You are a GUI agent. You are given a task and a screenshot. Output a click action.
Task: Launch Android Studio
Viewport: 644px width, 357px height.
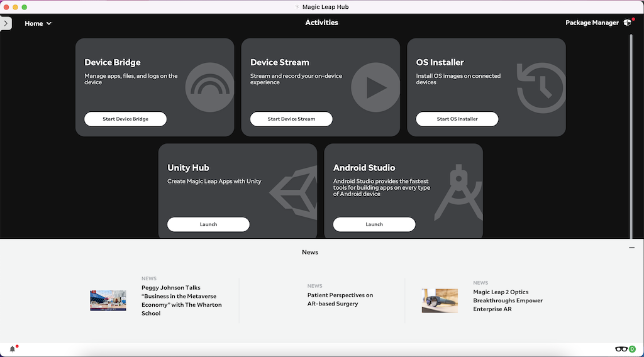pos(374,224)
